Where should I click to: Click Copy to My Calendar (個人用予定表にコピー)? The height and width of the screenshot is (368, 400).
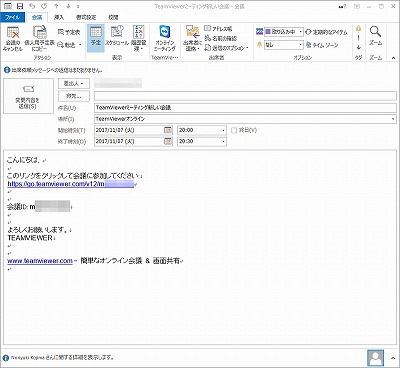[39, 39]
